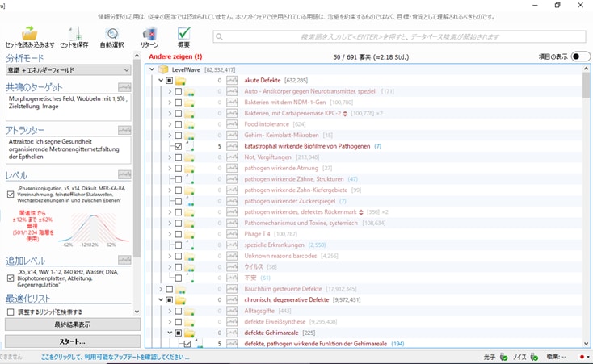Open the load set folder icon
Screen dimensions: 593x364
point(30,33)
